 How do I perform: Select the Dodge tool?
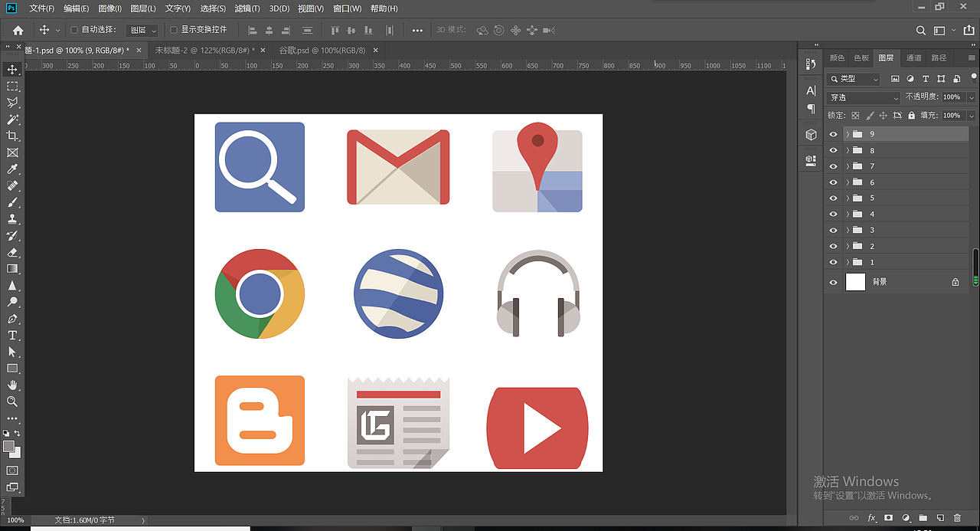click(x=12, y=302)
